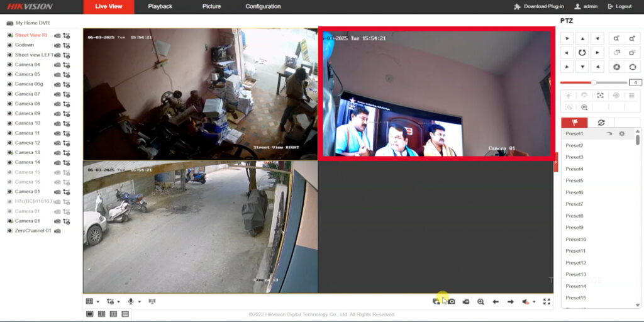
Task: Click the capture snapshot camera icon
Action: point(451,302)
